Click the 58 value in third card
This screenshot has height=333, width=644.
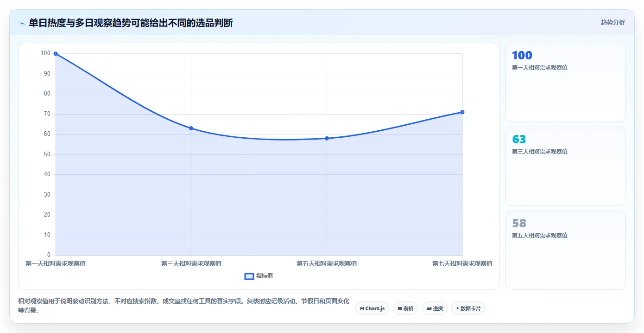(x=519, y=224)
